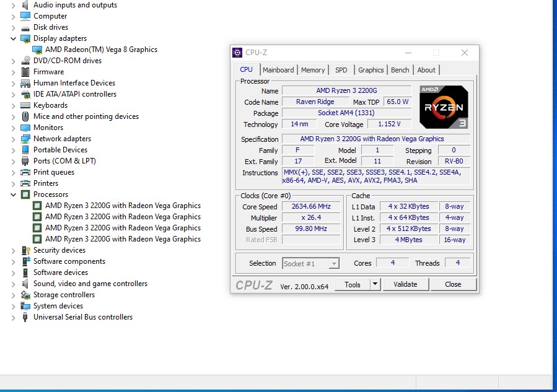557x392 pixels.
Task: Open the Memory tab in CPU-Z
Action: pos(313,70)
